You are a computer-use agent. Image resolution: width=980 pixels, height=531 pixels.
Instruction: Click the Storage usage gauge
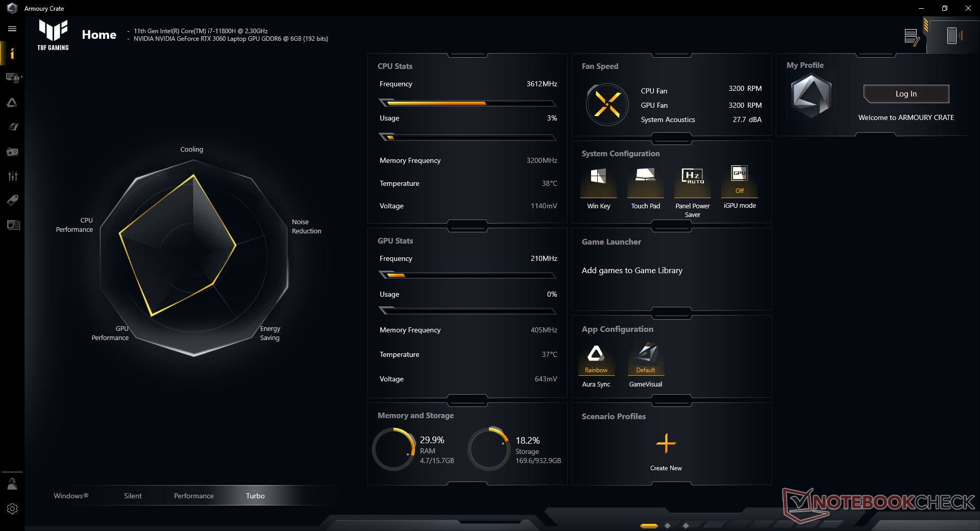pos(489,449)
